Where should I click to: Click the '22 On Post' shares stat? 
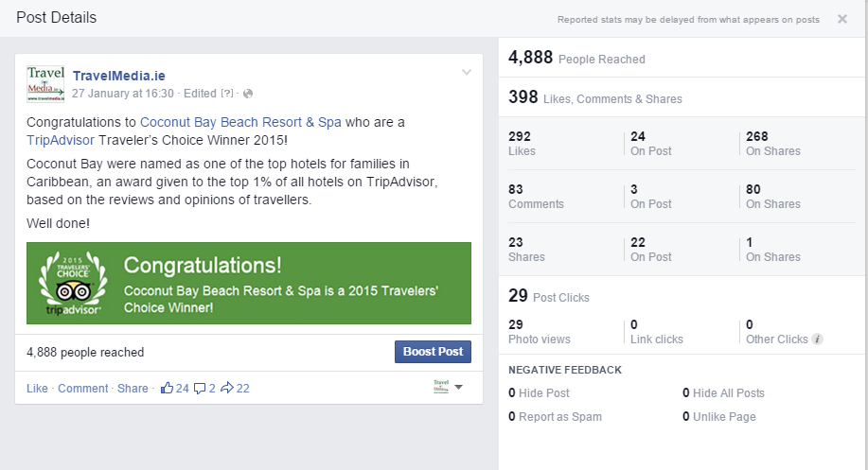tap(651, 250)
